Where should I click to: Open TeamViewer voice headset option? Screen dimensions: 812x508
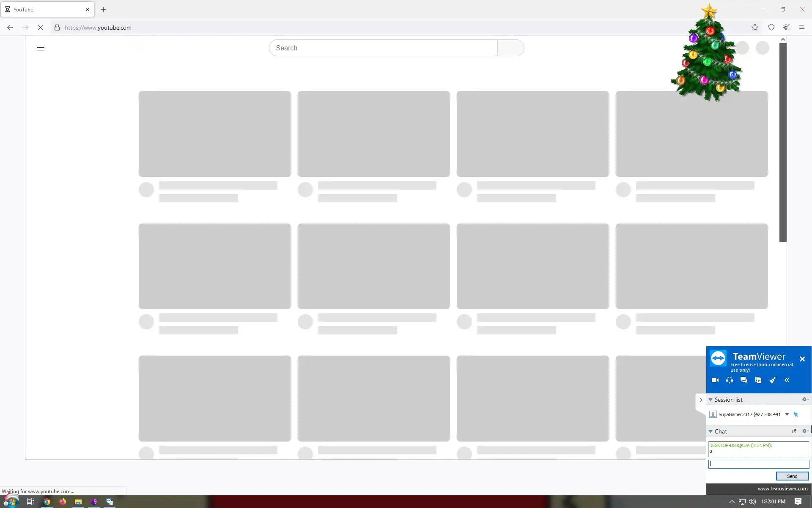point(730,380)
